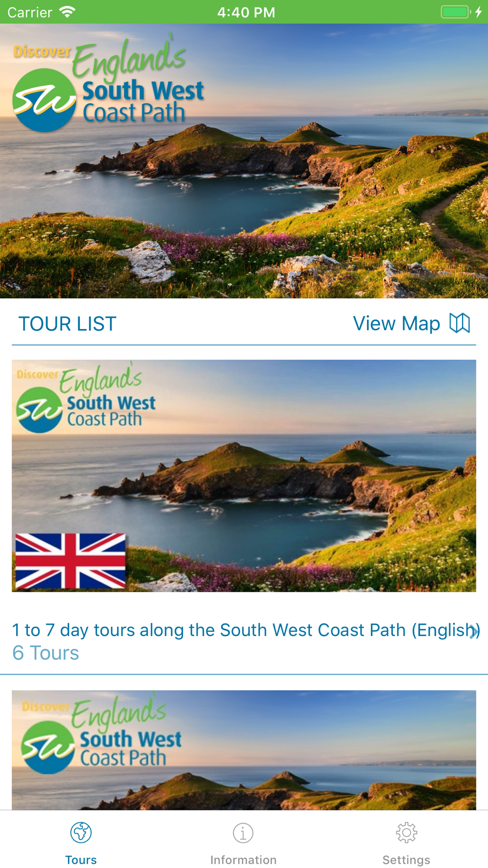Tap the Wi-Fi status icon
488x868 pixels.
tap(67, 12)
